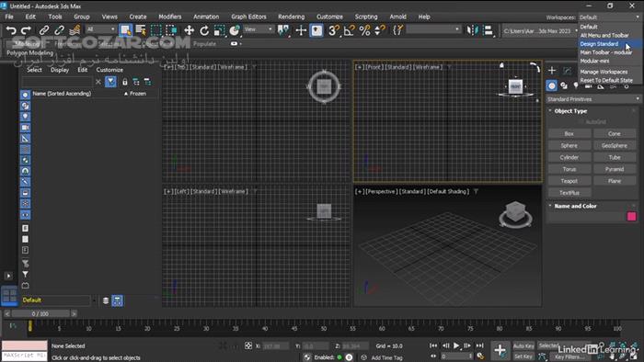This screenshot has height=362, width=644.
Task: Select Design Standard workspace
Action: tap(610, 44)
